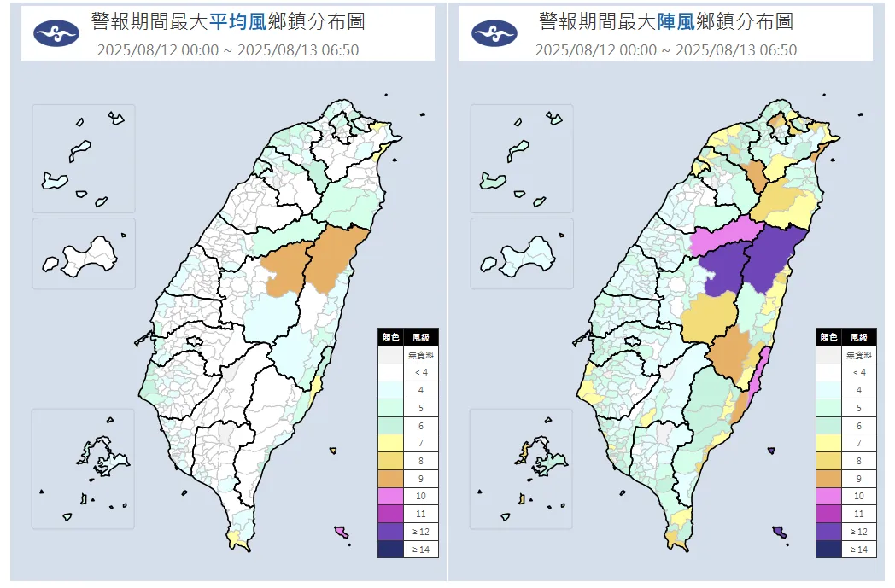Select the level 8 swatch in average wind legend
The image size is (895, 588).
pyautogui.click(x=390, y=461)
